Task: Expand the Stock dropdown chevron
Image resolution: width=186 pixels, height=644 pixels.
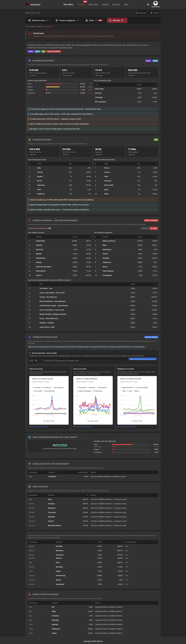Action: [x=104, y=20]
